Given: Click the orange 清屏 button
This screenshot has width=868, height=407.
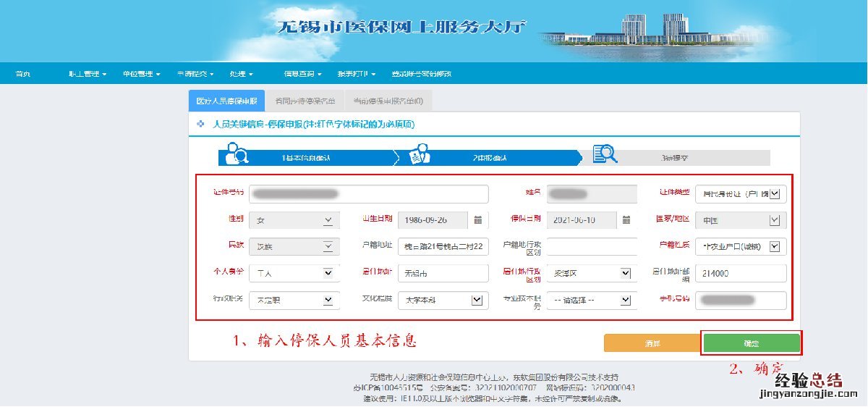Looking at the screenshot, I should pos(652,343).
